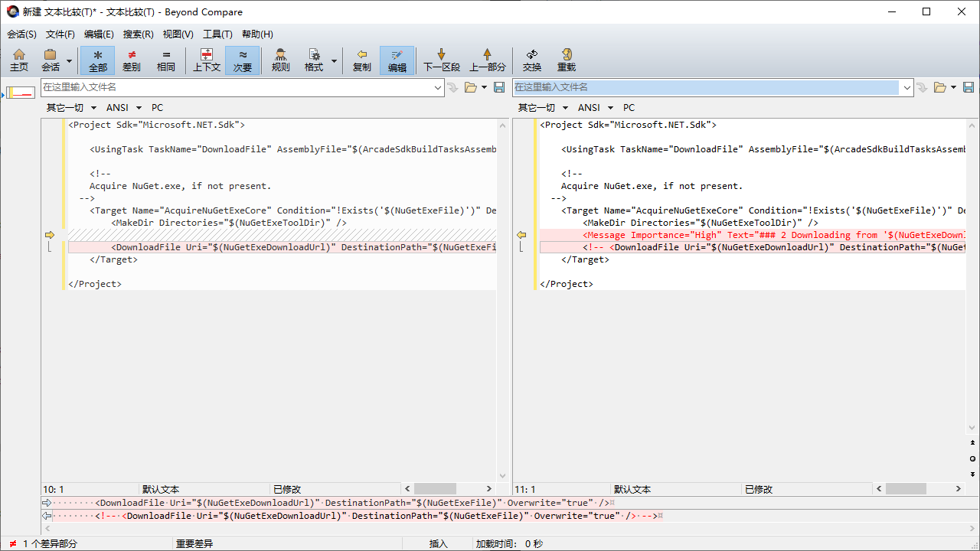Click the 相同 (Same) toolbar button

166,60
